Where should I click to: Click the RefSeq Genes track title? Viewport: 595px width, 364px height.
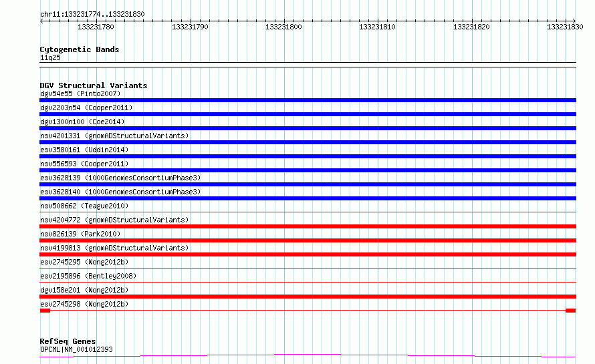[68, 341]
